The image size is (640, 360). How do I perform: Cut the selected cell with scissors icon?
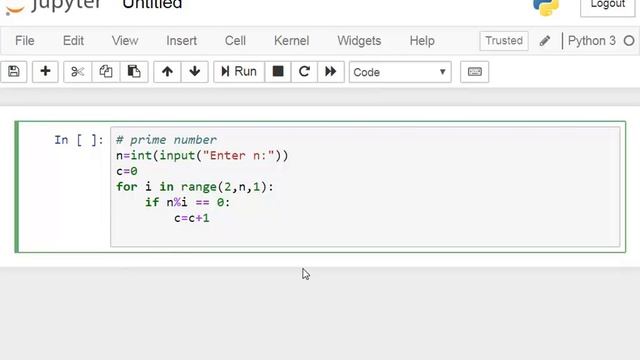78,72
